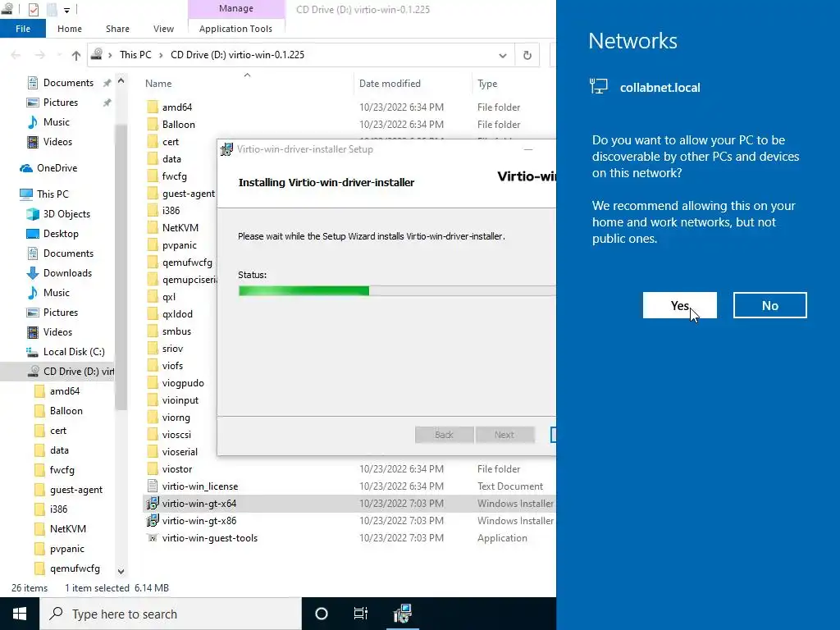Open pvpanic folder in navigation tree
The height and width of the screenshot is (630, 840).
[x=67, y=549]
